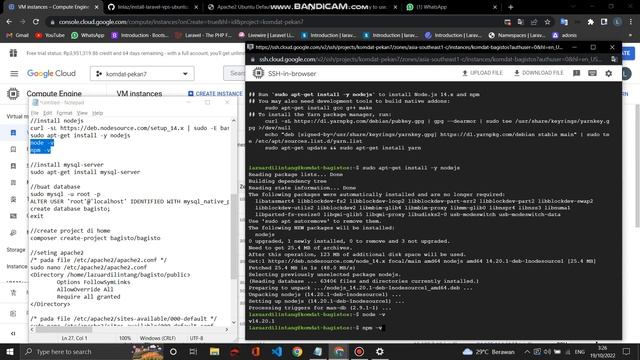
Task: Click 'composer create-project bagisto/bagisto' line in Notepad
Action: (x=95, y=238)
